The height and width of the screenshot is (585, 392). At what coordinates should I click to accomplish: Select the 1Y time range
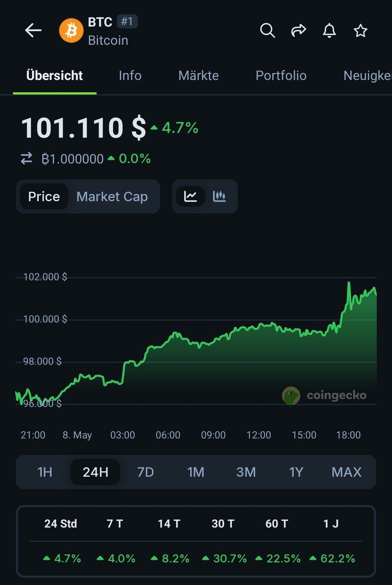296,472
